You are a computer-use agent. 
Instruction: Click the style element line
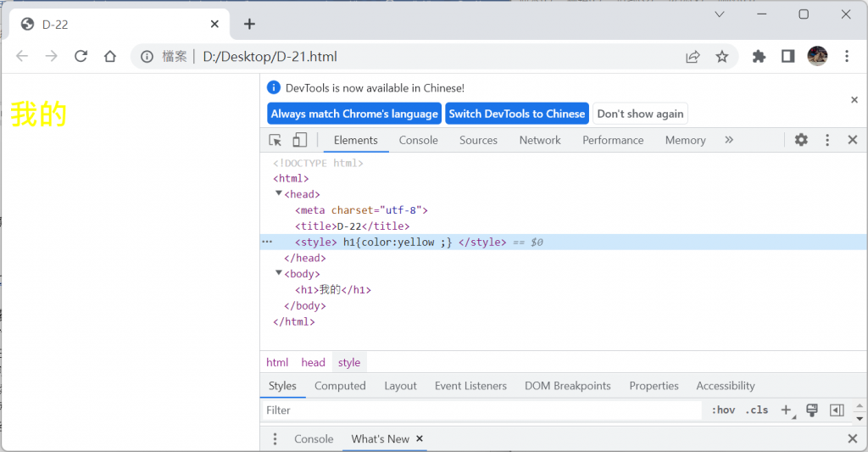[564, 242]
